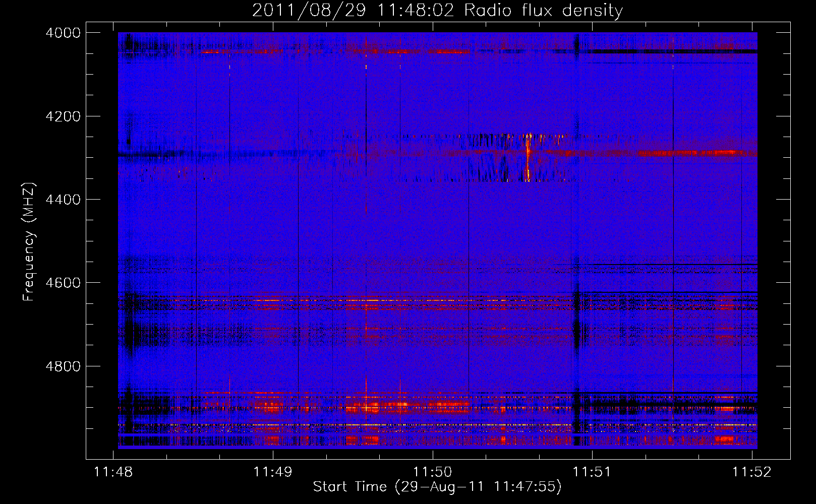The height and width of the screenshot is (504, 816).
Task: Click the bright yellow burst near 4300 MHz
Action: coord(528,157)
